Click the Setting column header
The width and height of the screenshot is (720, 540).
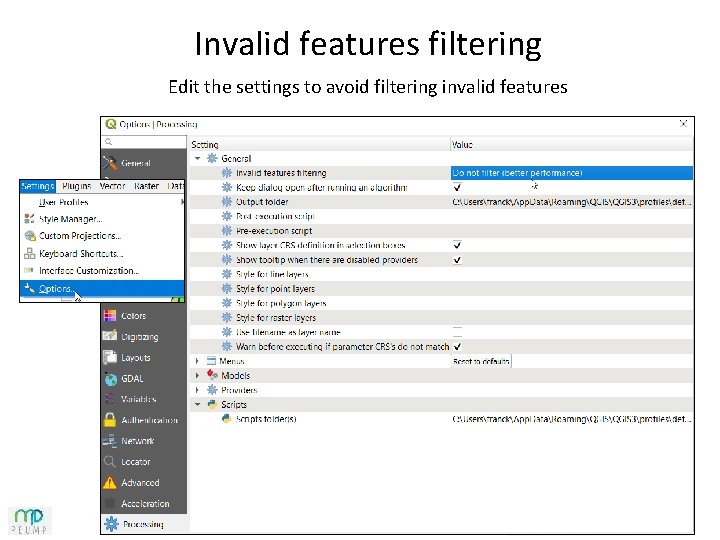click(x=320, y=144)
